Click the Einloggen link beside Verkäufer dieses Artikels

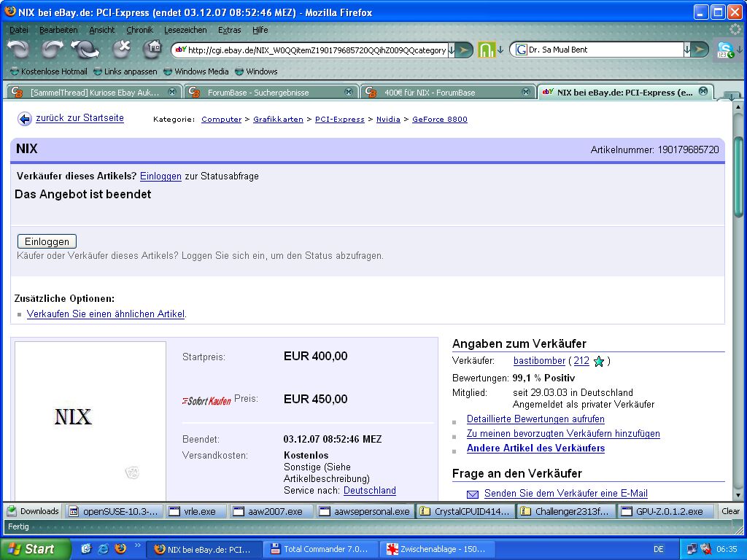160,176
